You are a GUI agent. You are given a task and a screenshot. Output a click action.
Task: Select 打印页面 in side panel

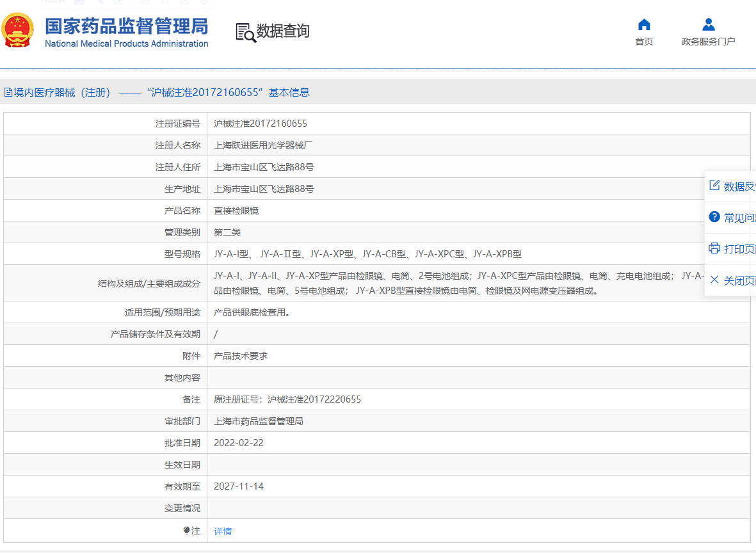739,249
